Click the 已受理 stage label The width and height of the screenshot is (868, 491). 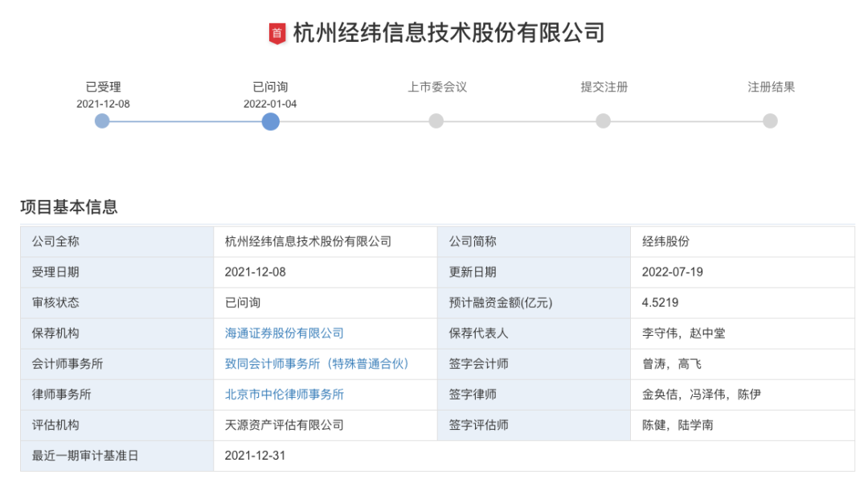pyautogui.click(x=103, y=87)
